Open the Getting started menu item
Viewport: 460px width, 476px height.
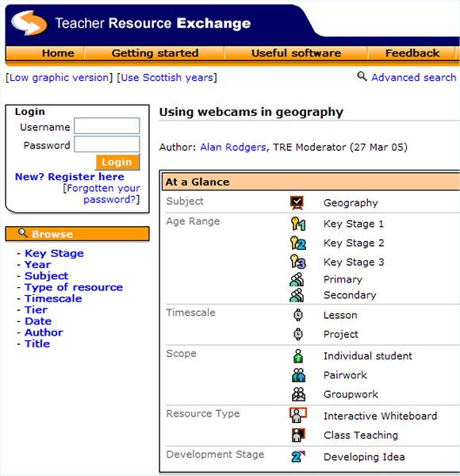tap(155, 53)
